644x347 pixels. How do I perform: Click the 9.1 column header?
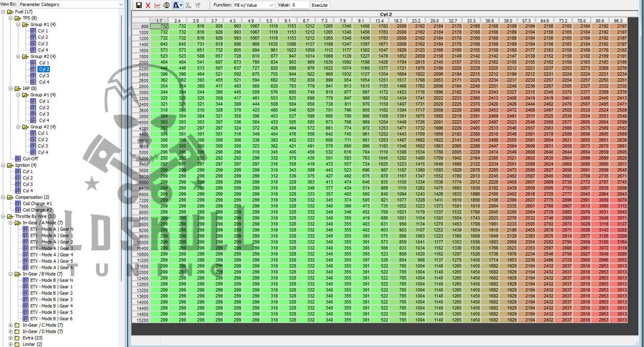click(x=361, y=21)
